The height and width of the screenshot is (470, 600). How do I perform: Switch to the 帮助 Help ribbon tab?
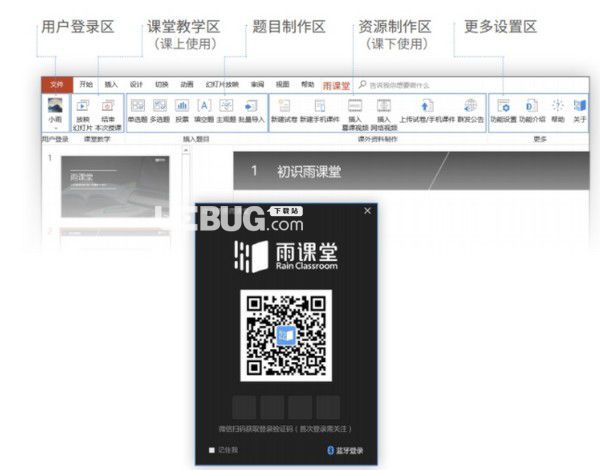point(308,84)
